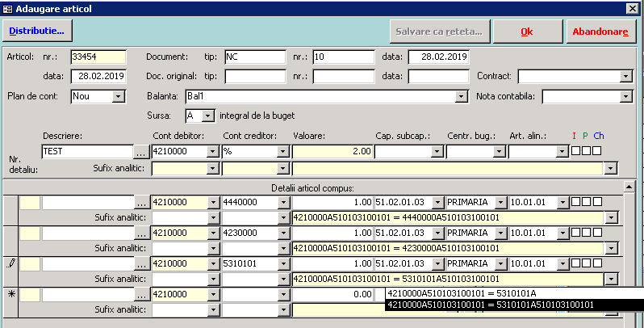Click the "..." button in the 4440000 detail row

[141, 202]
